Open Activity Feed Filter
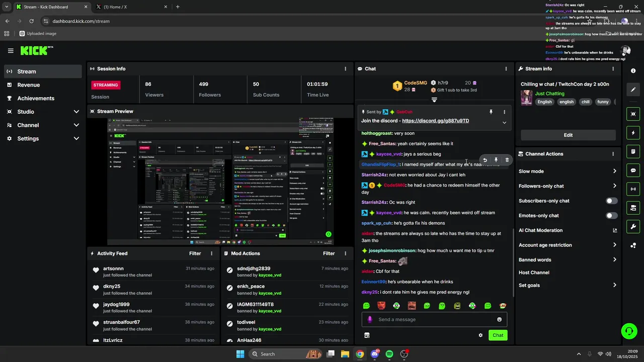644x362 pixels. click(x=195, y=253)
